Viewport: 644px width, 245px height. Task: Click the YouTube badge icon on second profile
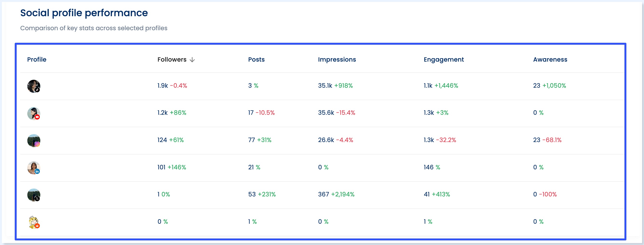[37, 117]
